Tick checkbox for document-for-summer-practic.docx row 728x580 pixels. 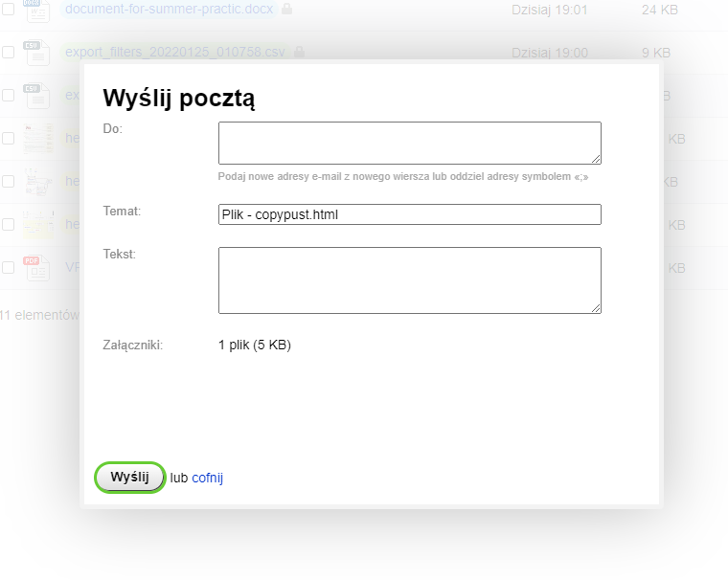(8, 9)
